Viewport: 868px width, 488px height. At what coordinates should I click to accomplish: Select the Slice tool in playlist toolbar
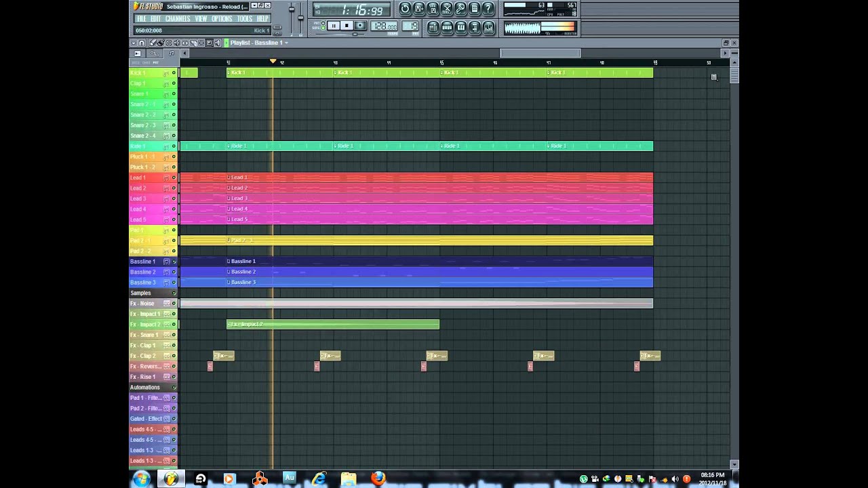click(193, 43)
